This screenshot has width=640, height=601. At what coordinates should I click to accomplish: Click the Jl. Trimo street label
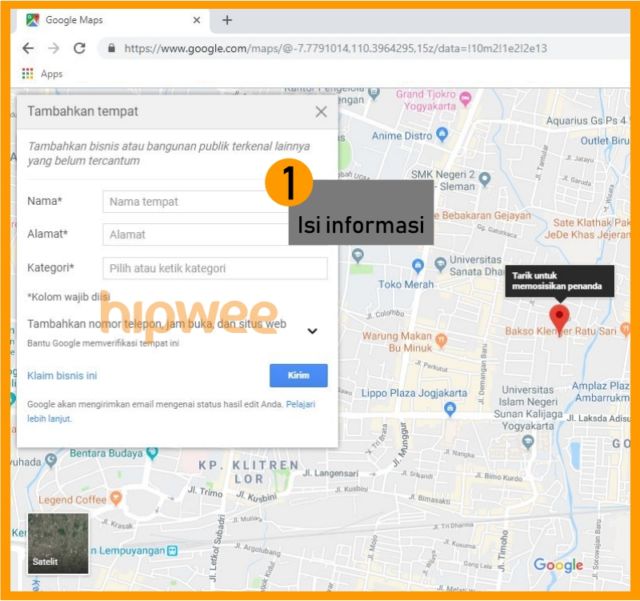205,492
